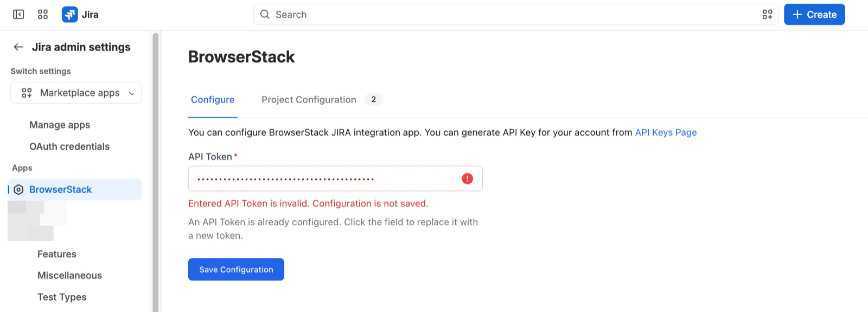868x312 pixels.
Task: Click the badge showing 2 on Project Configuration
Action: coord(373,100)
